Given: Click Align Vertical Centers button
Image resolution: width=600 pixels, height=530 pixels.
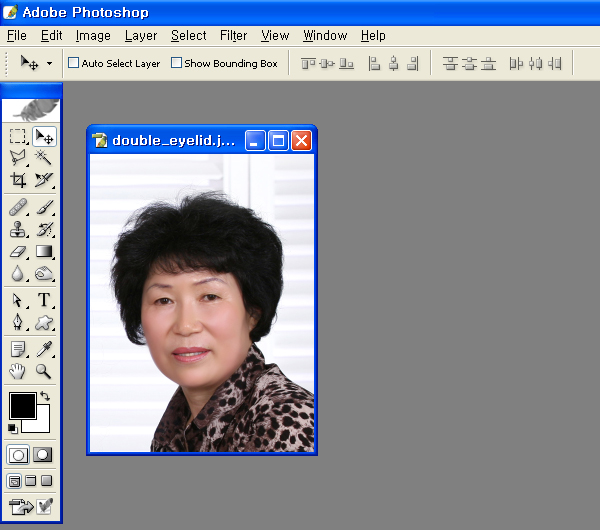Looking at the screenshot, I should 327,64.
